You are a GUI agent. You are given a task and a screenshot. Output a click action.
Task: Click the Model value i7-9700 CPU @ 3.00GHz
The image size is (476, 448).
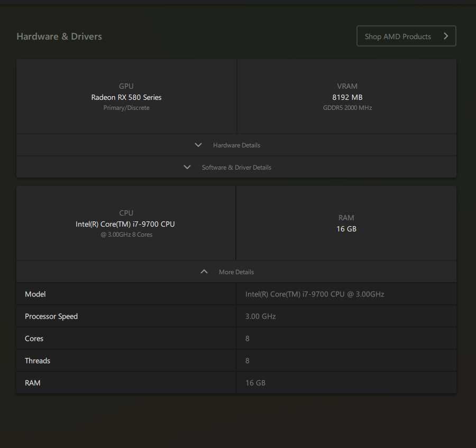315,294
